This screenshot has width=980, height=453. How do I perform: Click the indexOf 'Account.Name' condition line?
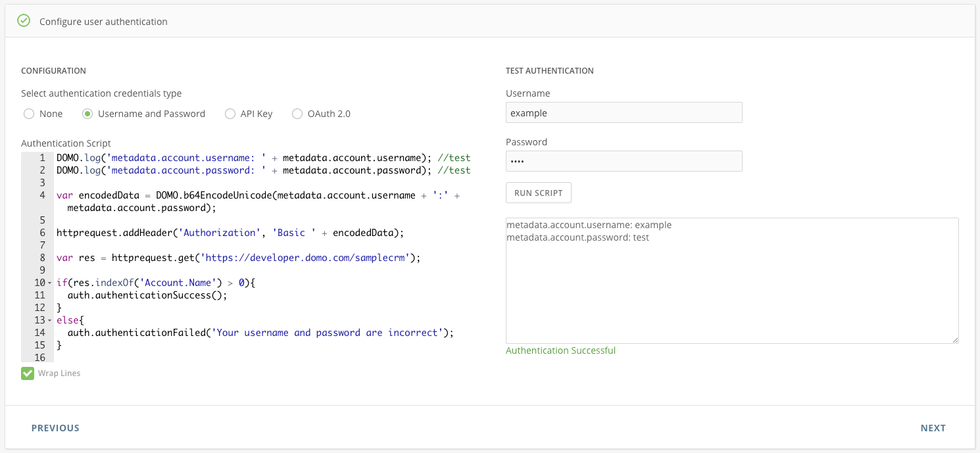[155, 283]
